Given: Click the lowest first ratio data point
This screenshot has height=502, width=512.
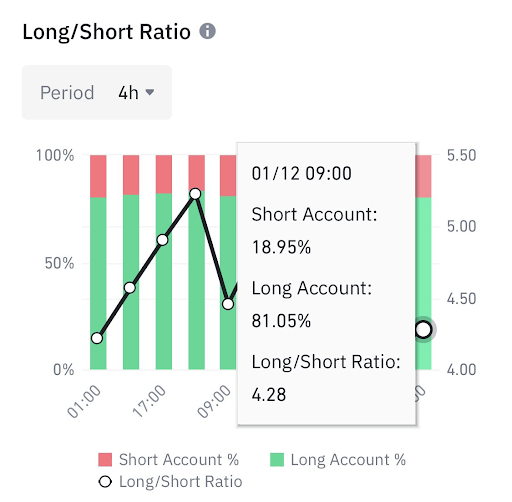Looking at the screenshot, I should [x=97, y=338].
